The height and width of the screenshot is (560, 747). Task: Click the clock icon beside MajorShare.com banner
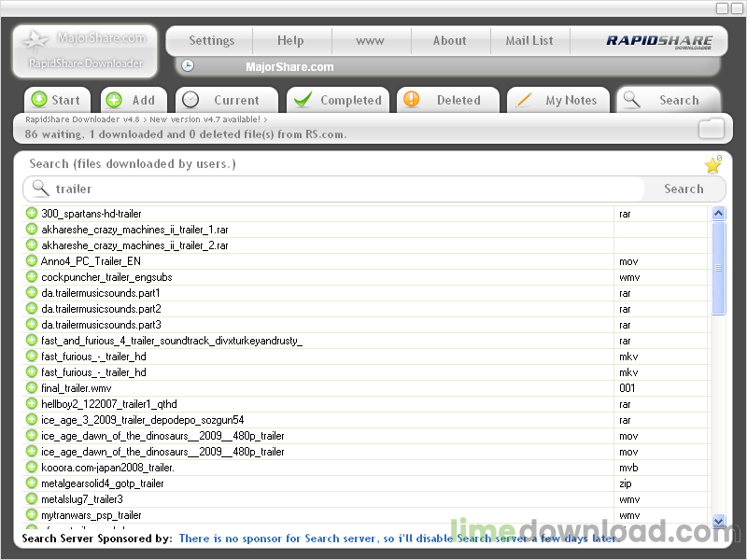[x=188, y=65]
